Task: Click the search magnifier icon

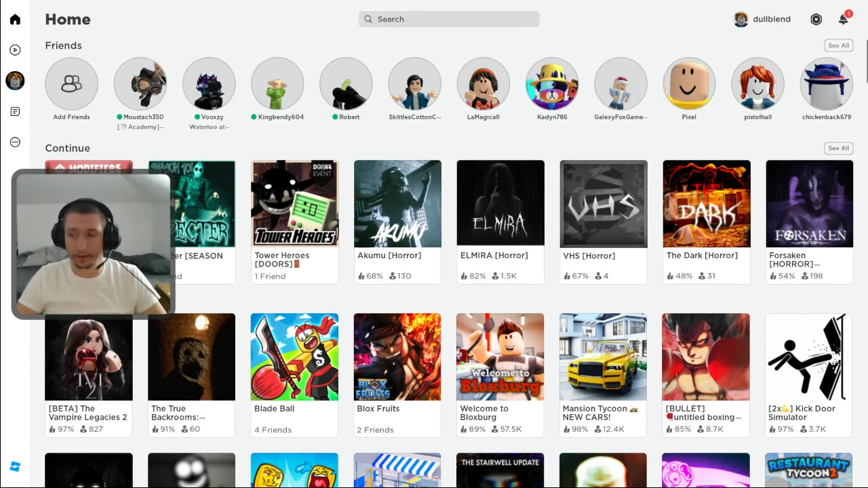Action: click(368, 19)
